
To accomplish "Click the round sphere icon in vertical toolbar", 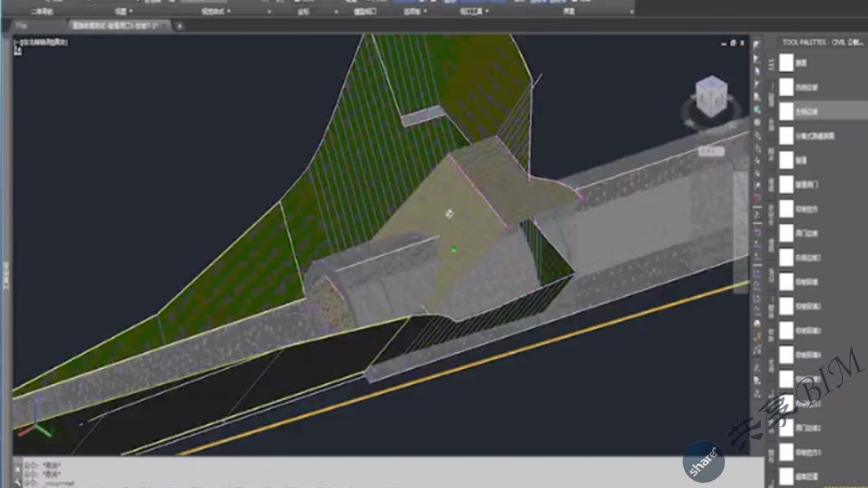I will click(x=757, y=122).
